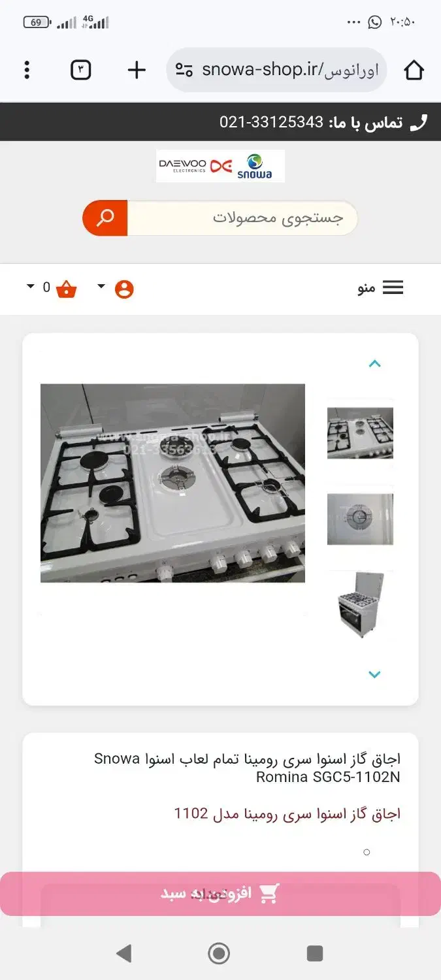Show previous thumbnails with up chevron
The width and height of the screenshot is (441, 980).
click(374, 364)
